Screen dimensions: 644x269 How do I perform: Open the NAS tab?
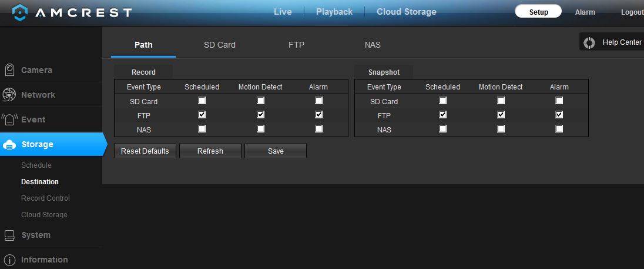pos(373,45)
